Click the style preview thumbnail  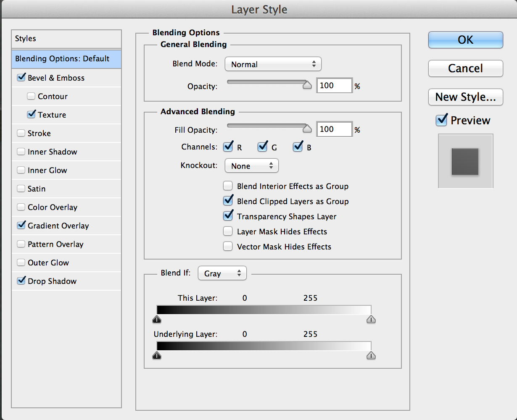click(x=465, y=161)
